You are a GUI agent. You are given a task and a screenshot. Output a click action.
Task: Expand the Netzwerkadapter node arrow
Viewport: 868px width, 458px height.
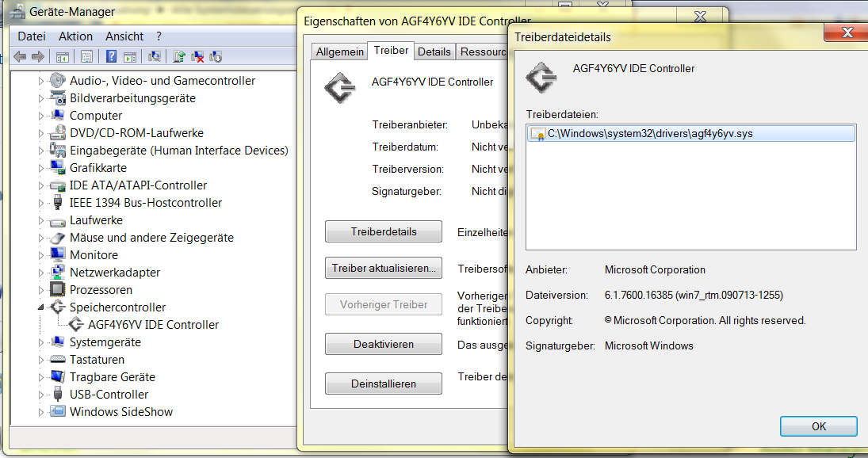click(41, 273)
